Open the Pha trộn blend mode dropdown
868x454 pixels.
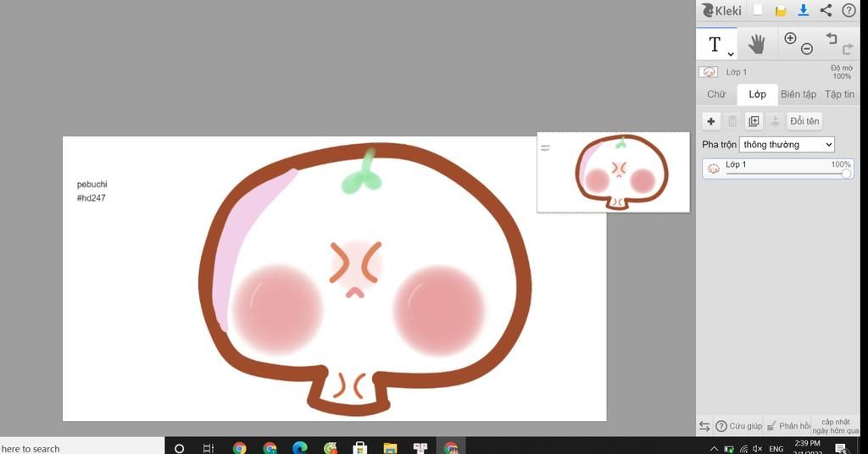click(787, 144)
